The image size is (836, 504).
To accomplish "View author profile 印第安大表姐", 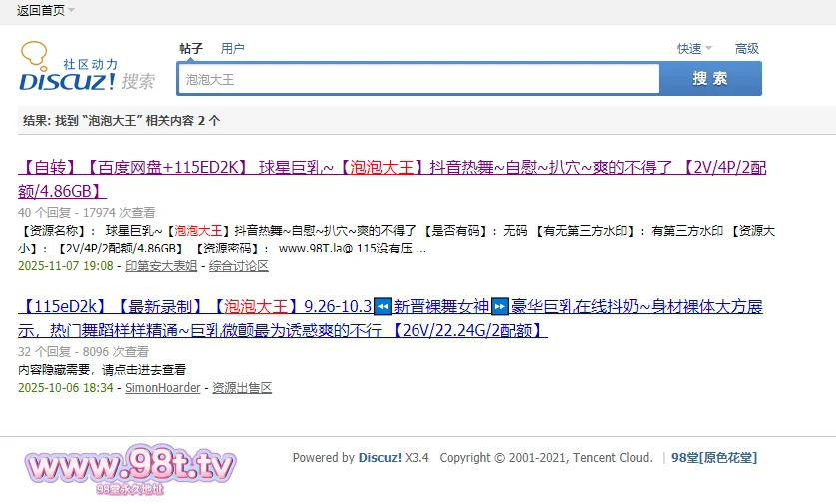I will tap(160, 267).
